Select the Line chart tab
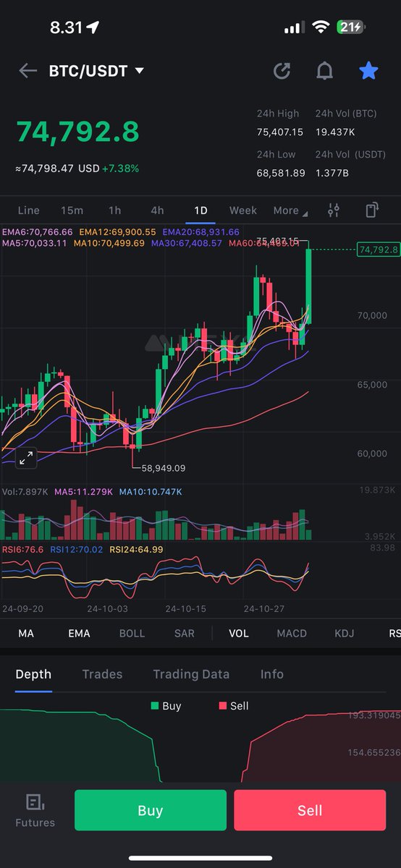The image size is (401, 868). (28, 210)
